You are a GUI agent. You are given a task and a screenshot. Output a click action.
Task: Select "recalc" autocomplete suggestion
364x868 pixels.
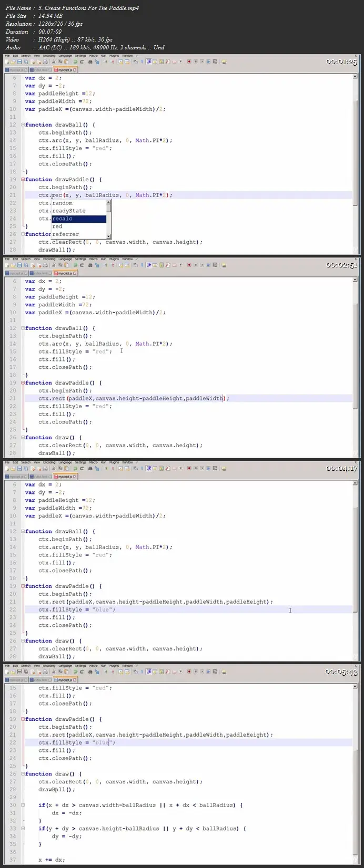(79, 219)
